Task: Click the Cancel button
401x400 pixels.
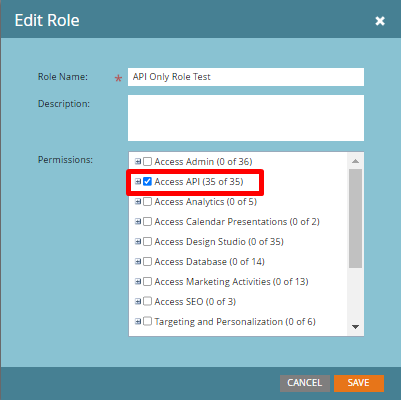Action: (x=305, y=383)
